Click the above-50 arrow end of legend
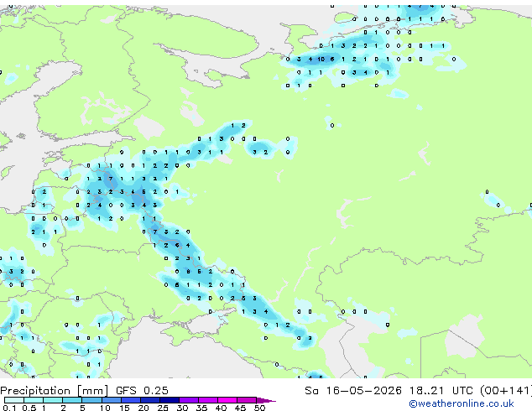Screen dimensions: 532x411 [266, 400]
